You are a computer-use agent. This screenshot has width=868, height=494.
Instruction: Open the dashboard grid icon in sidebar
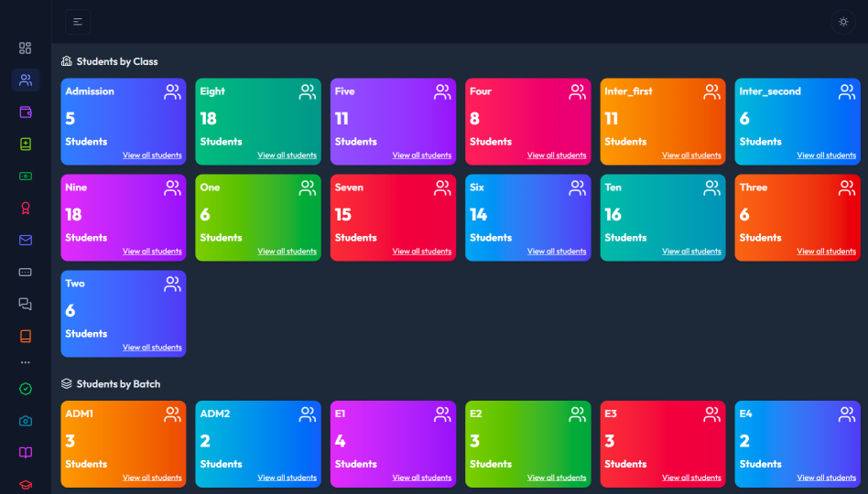(x=26, y=48)
